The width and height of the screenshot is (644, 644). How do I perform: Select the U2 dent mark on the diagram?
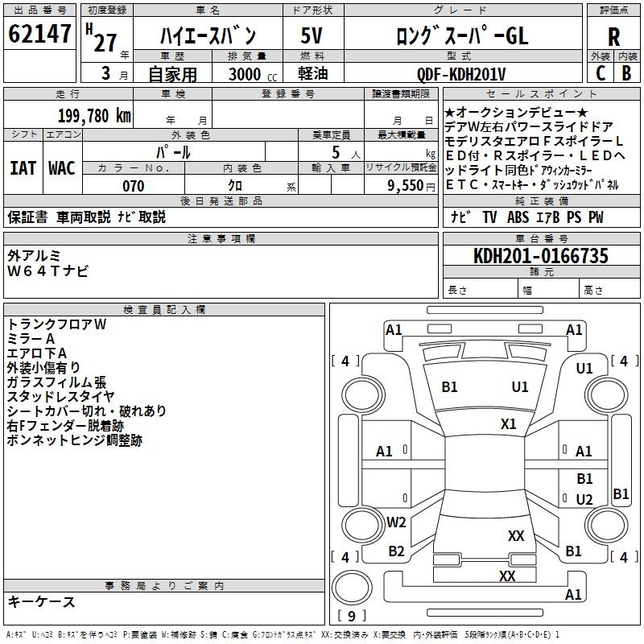[584, 500]
